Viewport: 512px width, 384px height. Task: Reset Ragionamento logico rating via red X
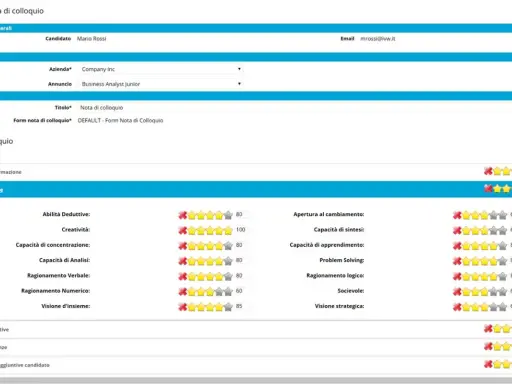(457, 276)
